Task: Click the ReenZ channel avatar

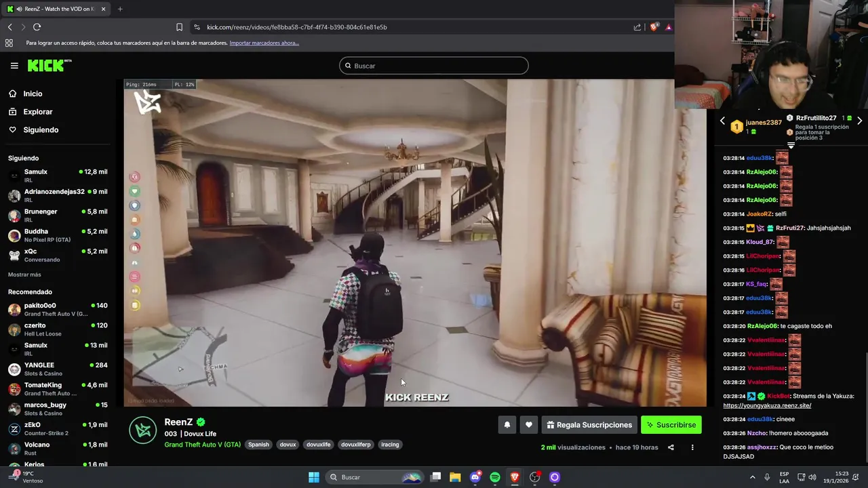Action: (x=143, y=430)
